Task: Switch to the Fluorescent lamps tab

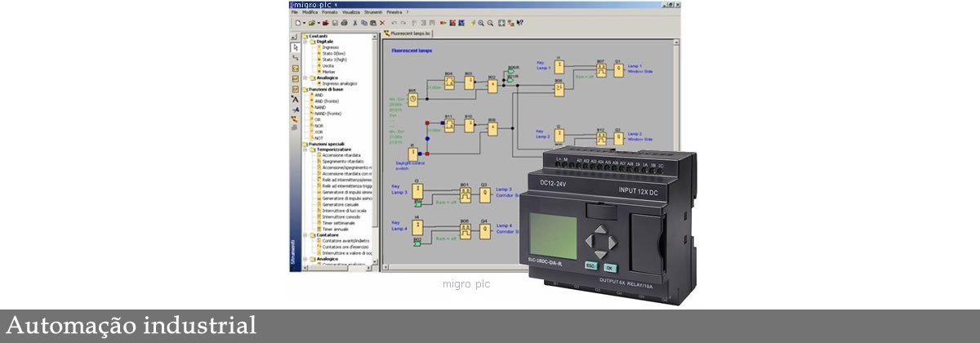Action: coord(408,33)
